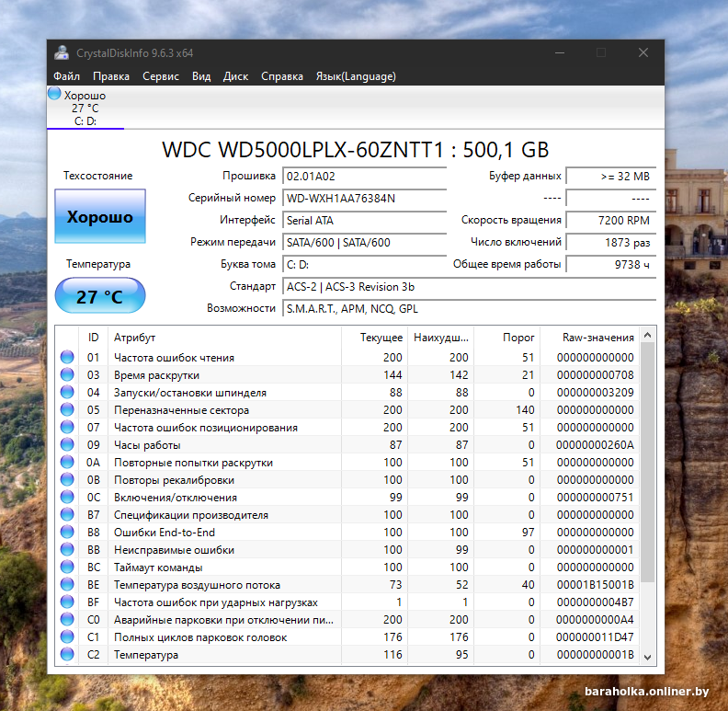728x711 pixels.
Task: Select attribute text Частота ошибок чтения
Action: click(174, 358)
